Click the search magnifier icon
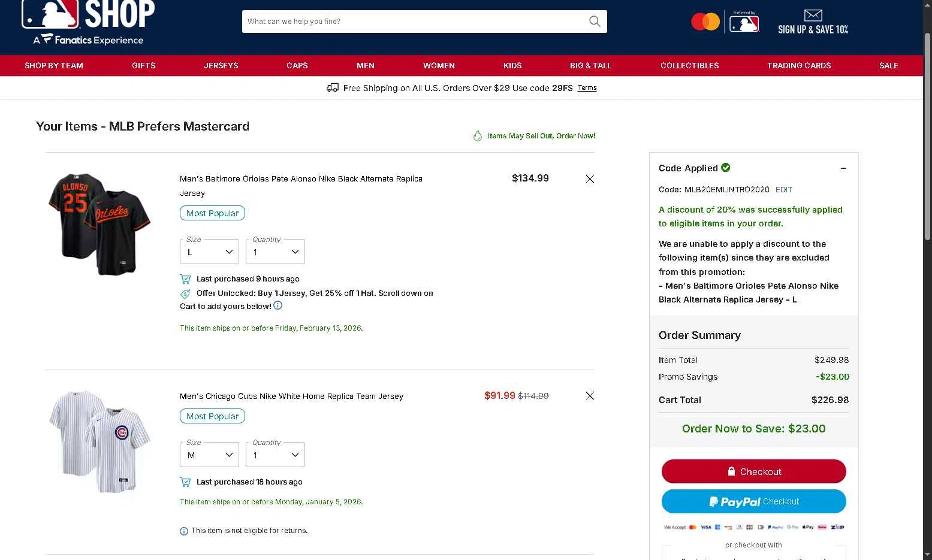Viewport: 932px width, 560px height. pyautogui.click(x=595, y=22)
